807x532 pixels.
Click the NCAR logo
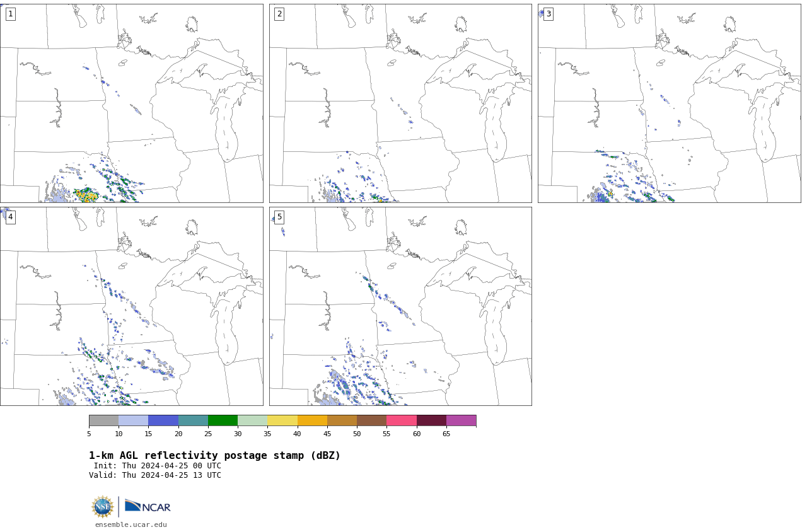[x=148, y=507]
